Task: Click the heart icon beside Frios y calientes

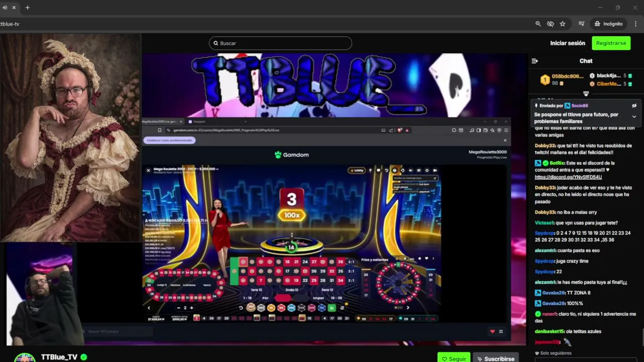Action: [x=427, y=258]
